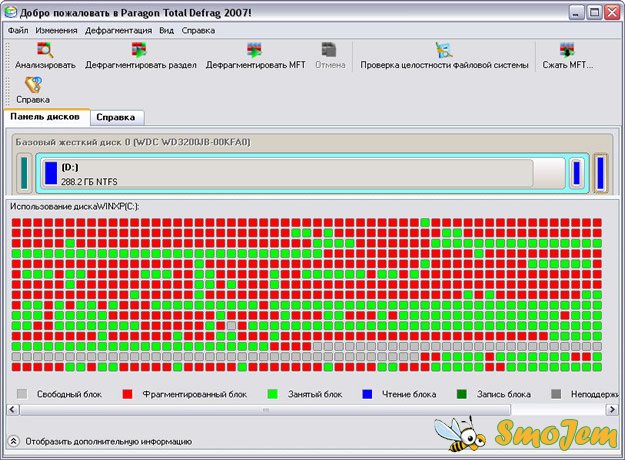Select the teal partition left of D:
Screen dimensions: 625x460
pyautogui.click(x=24, y=173)
